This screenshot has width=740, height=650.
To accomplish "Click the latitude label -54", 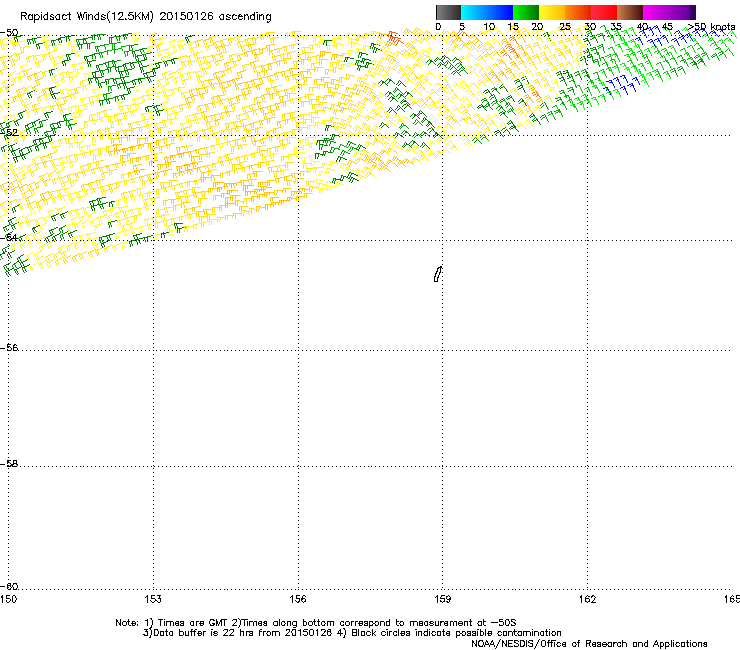I will point(9,237).
